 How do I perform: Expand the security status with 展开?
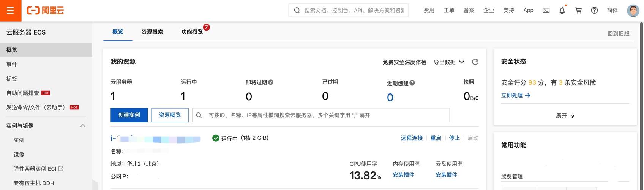pos(565,116)
